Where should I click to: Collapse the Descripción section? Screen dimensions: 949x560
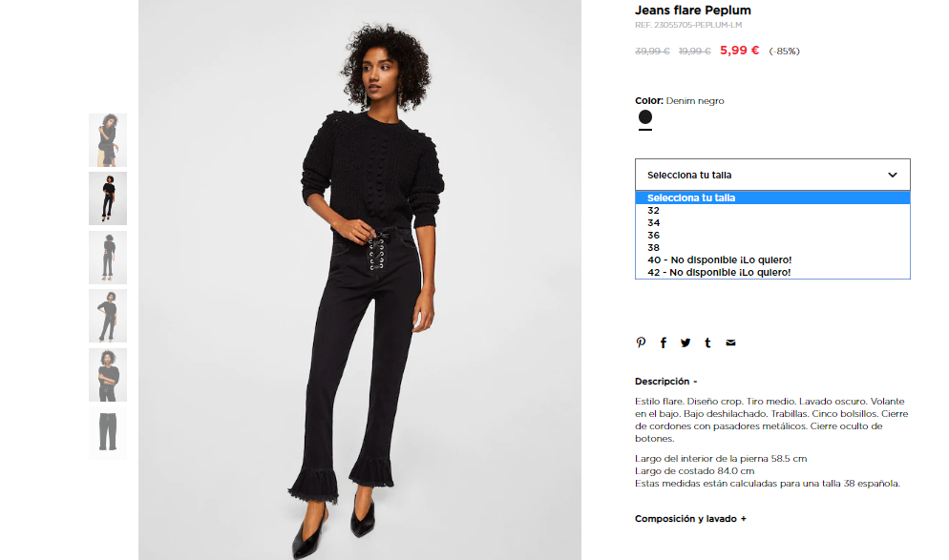[665, 382]
